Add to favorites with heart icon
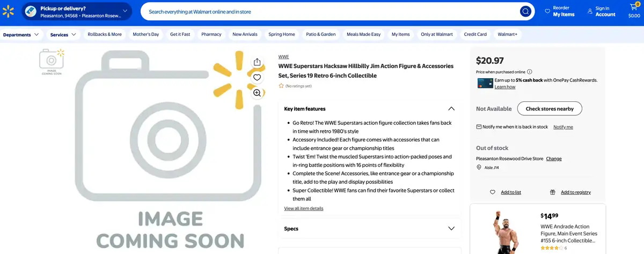The height and width of the screenshot is (254, 644). 257,78
